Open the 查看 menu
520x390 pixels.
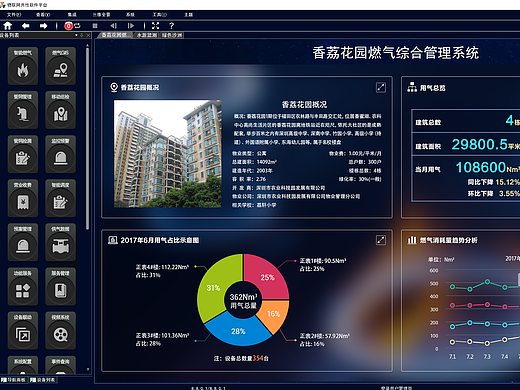[43, 15]
